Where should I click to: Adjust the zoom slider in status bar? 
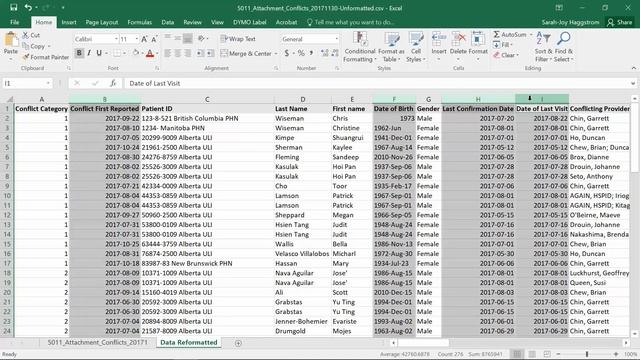587,354
